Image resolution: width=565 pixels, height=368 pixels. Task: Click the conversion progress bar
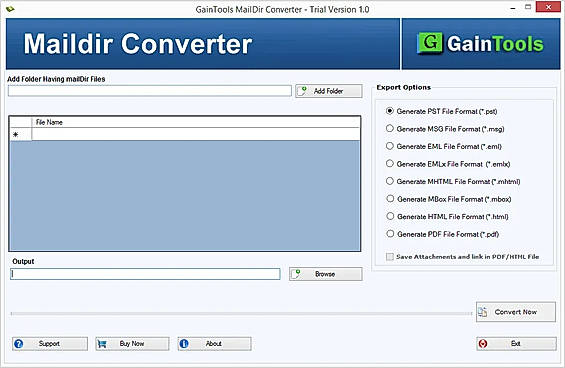click(x=241, y=314)
